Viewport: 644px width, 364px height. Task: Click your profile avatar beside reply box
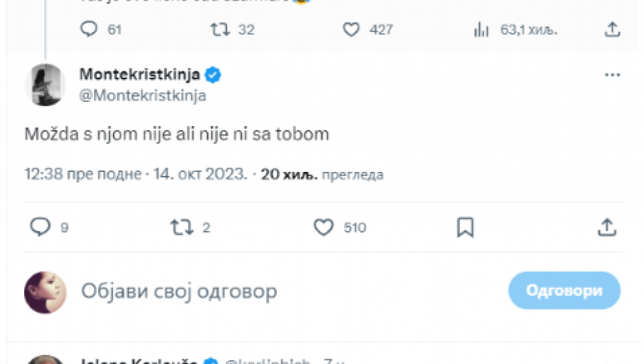point(45,291)
